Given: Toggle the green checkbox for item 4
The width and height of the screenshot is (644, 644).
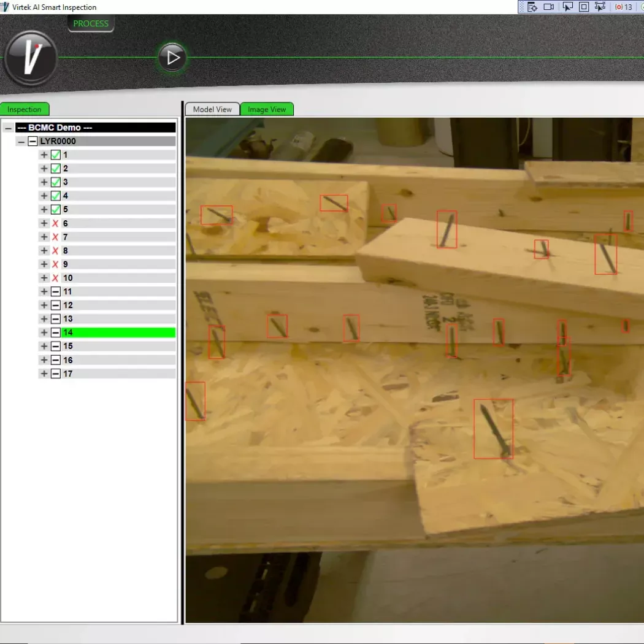Looking at the screenshot, I should pos(55,196).
